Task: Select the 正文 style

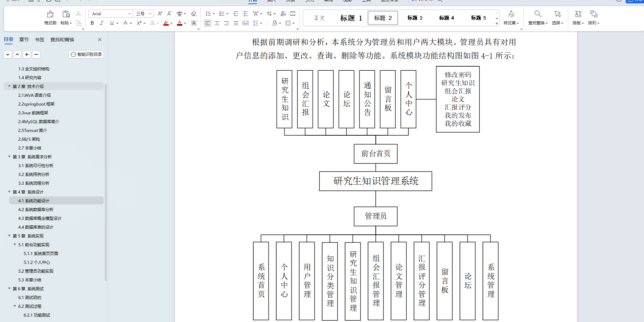Action: coord(319,18)
